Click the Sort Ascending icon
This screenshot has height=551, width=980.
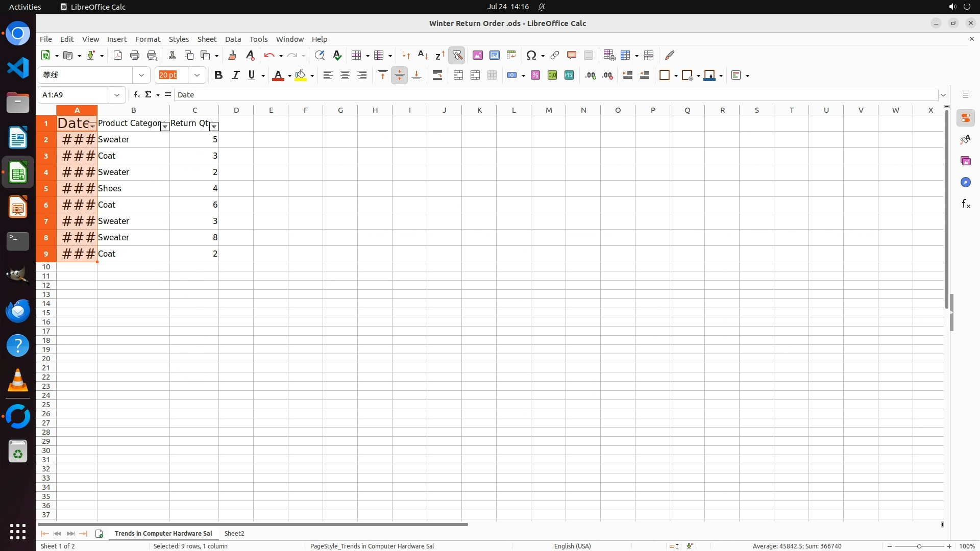423,55
